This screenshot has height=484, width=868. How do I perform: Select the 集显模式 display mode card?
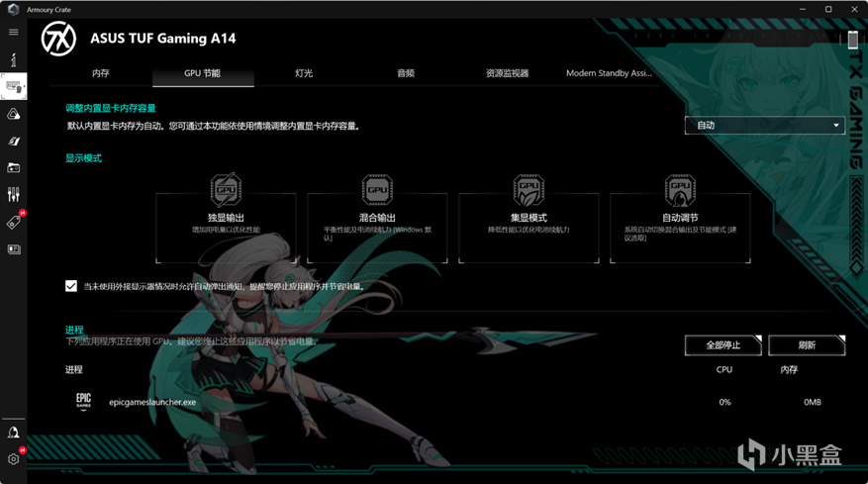tap(529, 228)
